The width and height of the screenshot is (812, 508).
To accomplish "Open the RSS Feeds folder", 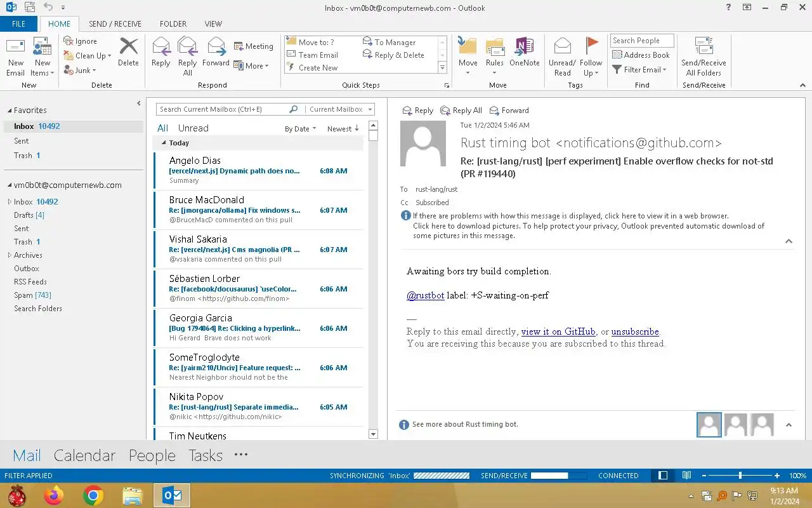I will (30, 282).
